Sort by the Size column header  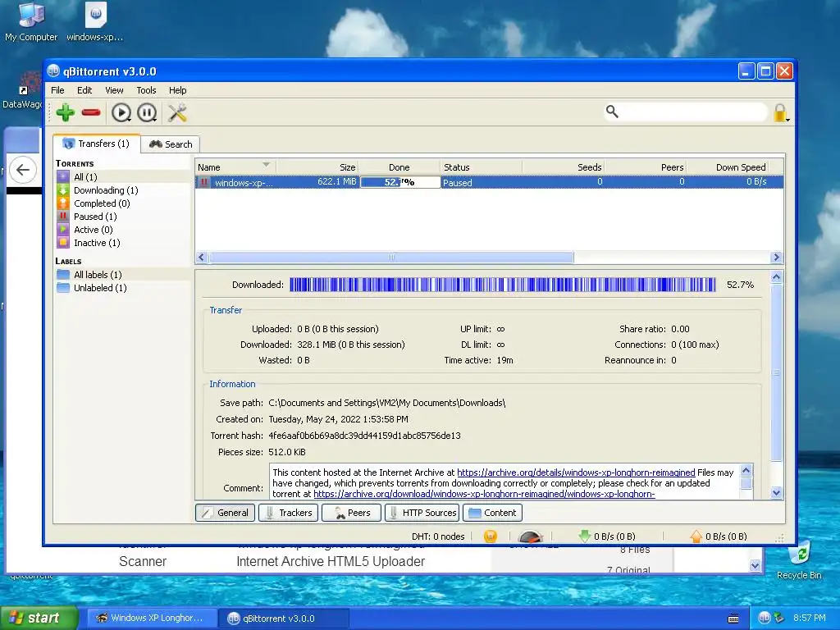pyautogui.click(x=317, y=167)
